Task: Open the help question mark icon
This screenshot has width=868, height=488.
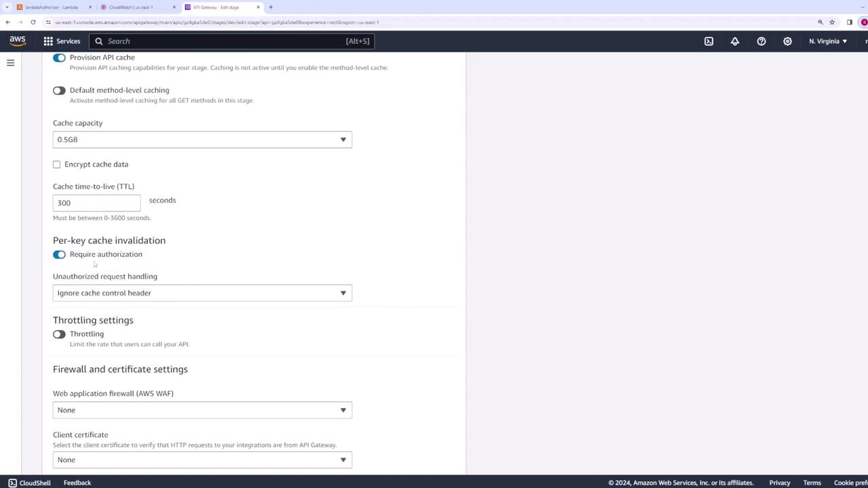Action: tap(762, 41)
